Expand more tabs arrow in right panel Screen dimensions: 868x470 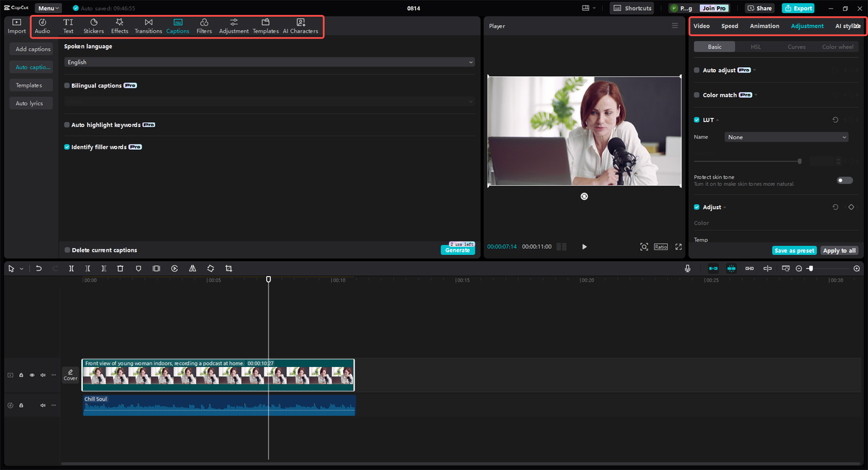coord(858,26)
